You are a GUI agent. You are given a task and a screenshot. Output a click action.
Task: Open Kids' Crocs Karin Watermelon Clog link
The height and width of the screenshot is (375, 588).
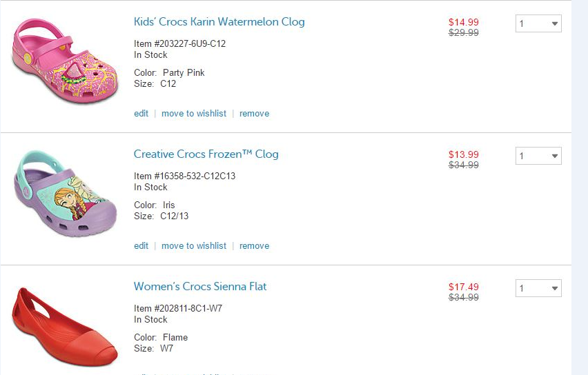(x=219, y=22)
